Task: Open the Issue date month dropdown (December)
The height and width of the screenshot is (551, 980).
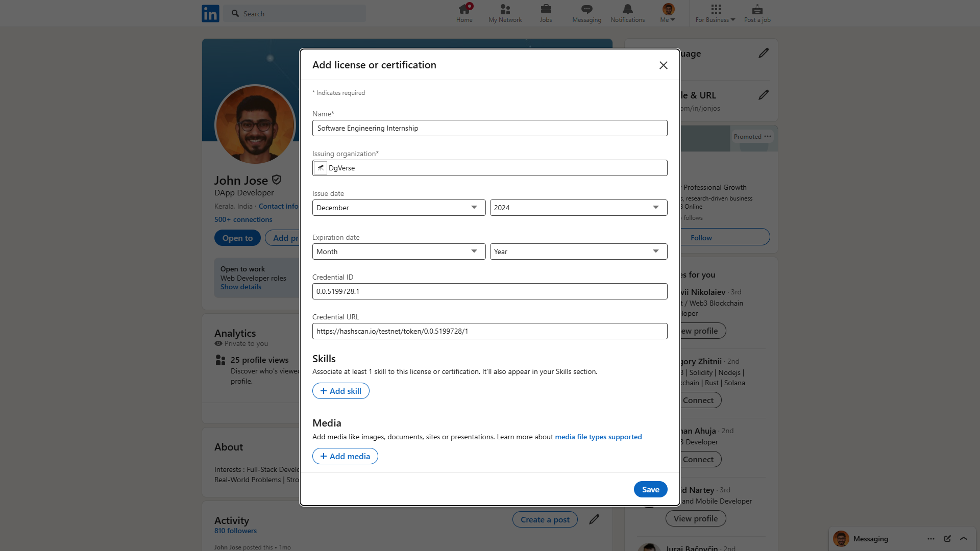Action: [399, 208]
